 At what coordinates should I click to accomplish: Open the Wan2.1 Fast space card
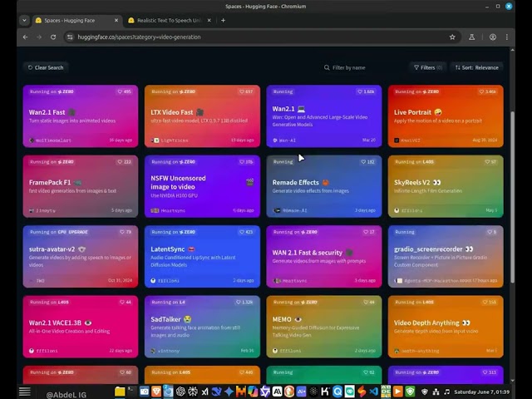tap(81, 116)
